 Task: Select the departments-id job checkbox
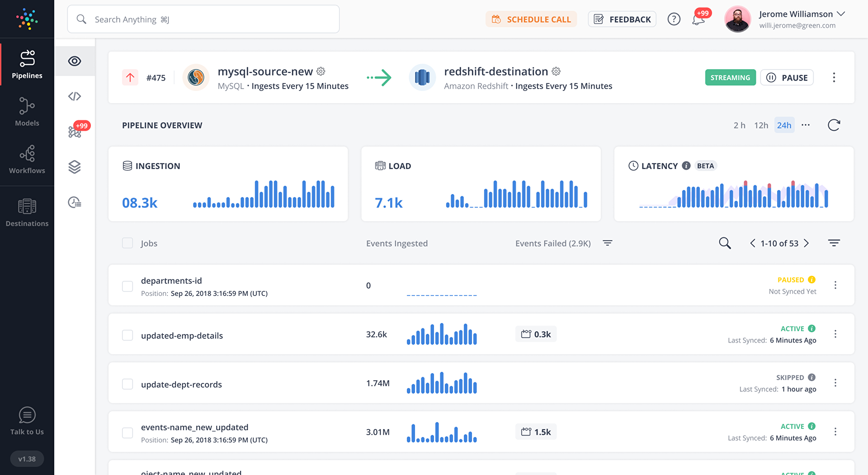pyautogui.click(x=127, y=286)
